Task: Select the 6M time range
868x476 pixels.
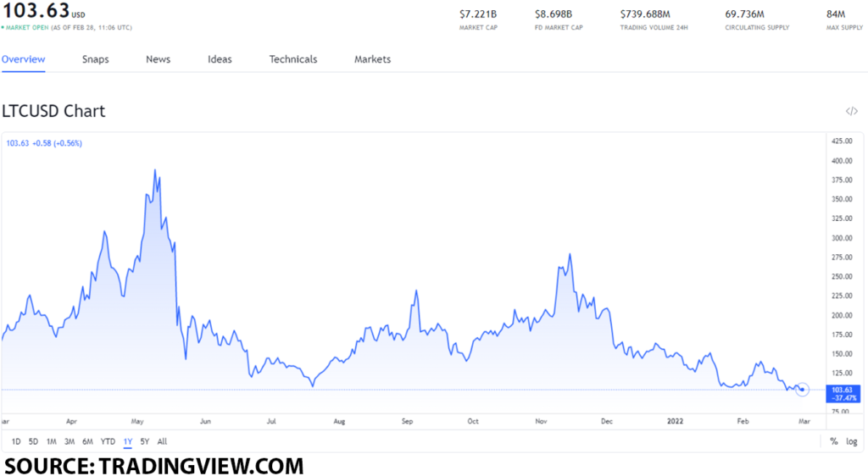Action: tap(87, 441)
